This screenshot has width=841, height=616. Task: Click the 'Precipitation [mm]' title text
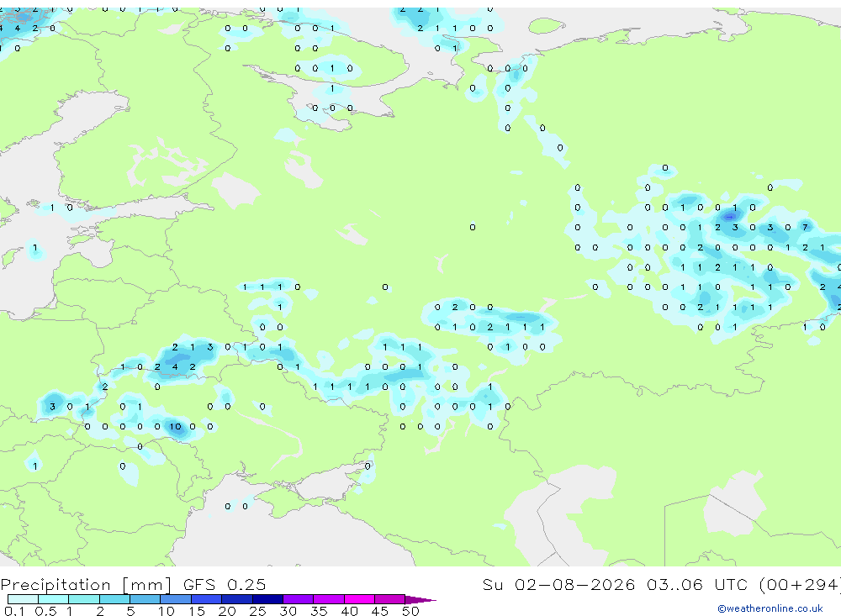[86, 585]
